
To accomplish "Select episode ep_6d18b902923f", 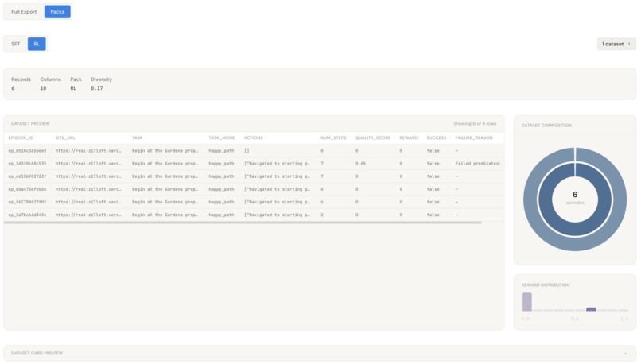I will 27,176.
